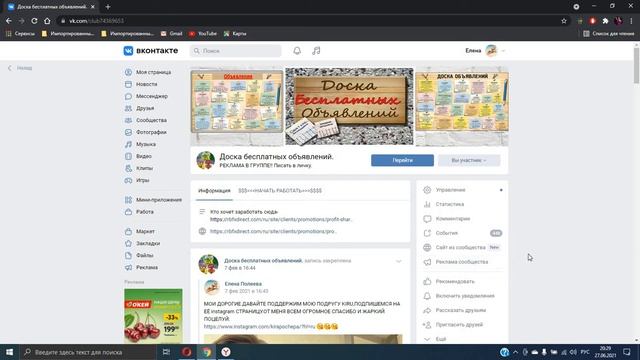
Task: Click the community avatar image
Action: coord(206,160)
